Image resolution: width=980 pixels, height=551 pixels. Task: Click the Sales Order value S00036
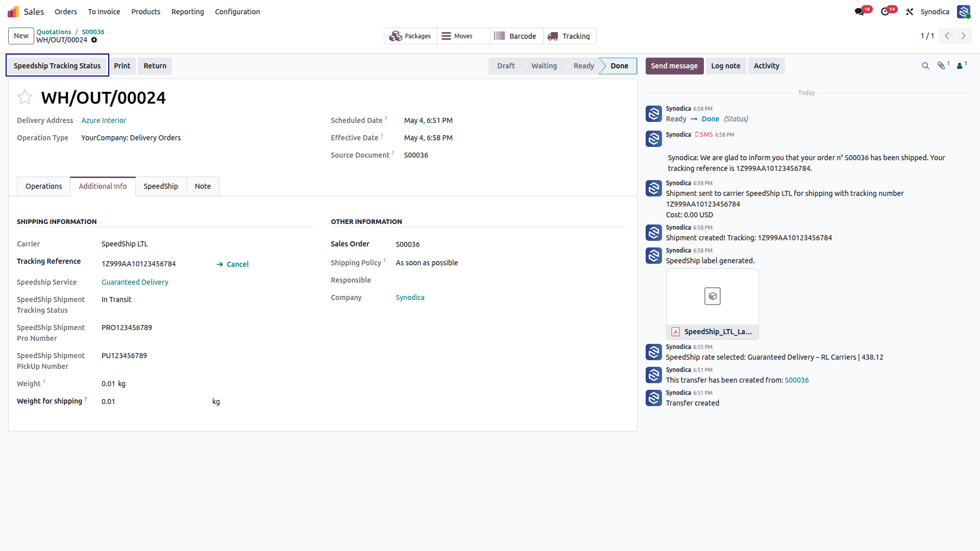coord(408,244)
